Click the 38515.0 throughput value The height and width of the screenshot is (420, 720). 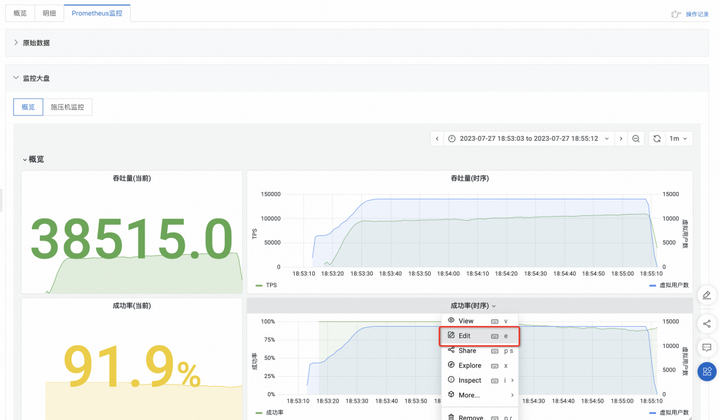point(132,239)
